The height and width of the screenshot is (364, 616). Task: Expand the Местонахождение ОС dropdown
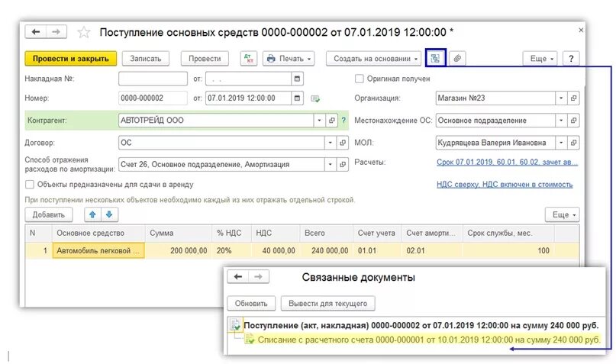[561, 121]
